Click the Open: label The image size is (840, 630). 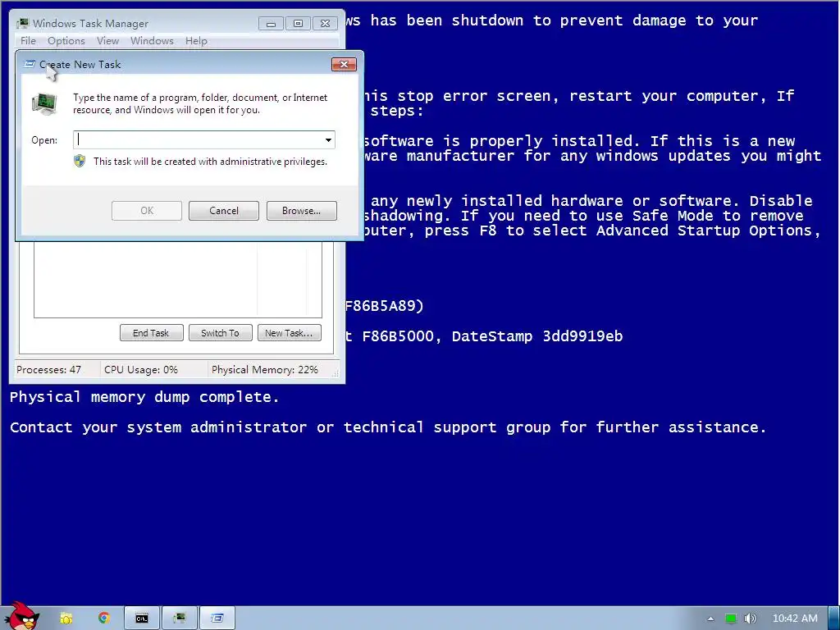[44, 140]
